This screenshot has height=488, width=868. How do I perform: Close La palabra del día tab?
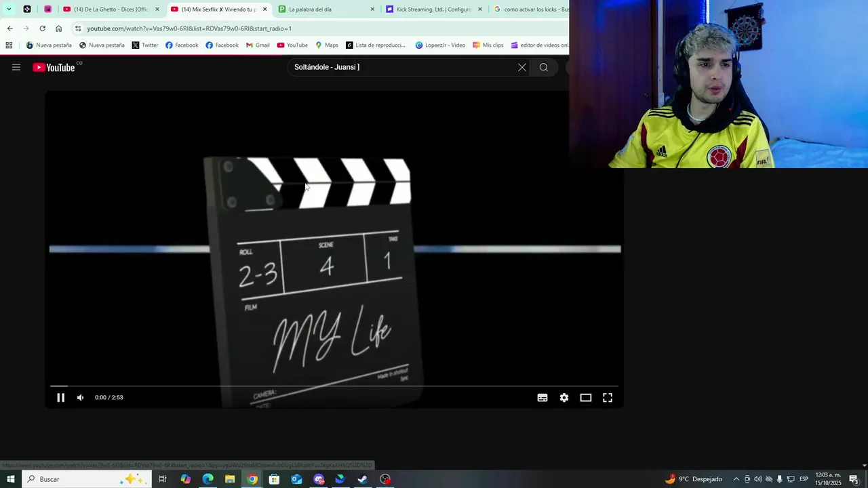372,9
